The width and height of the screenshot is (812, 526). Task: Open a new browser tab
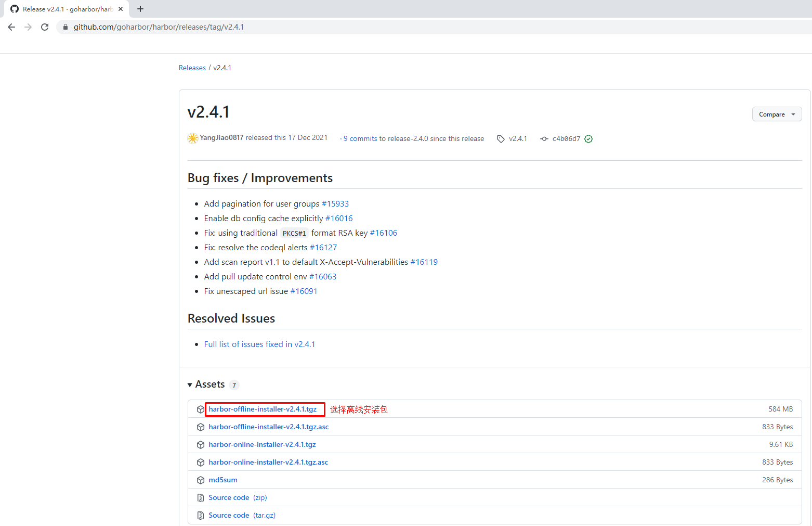(x=140, y=9)
